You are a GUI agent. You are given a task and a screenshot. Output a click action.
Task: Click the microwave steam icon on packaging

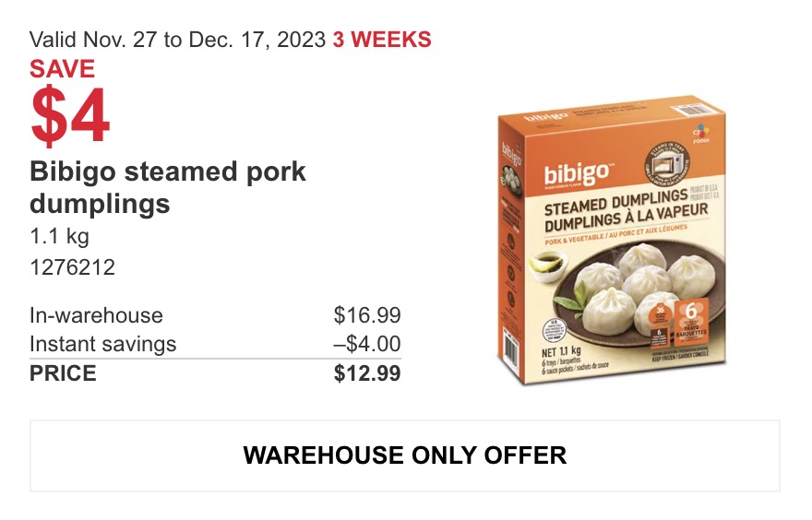[x=667, y=165]
